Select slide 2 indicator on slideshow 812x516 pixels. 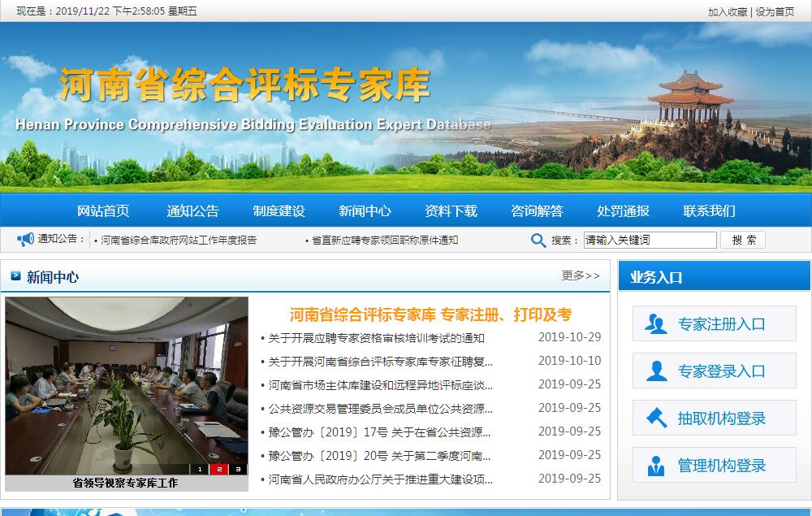[x=219, y=469]
